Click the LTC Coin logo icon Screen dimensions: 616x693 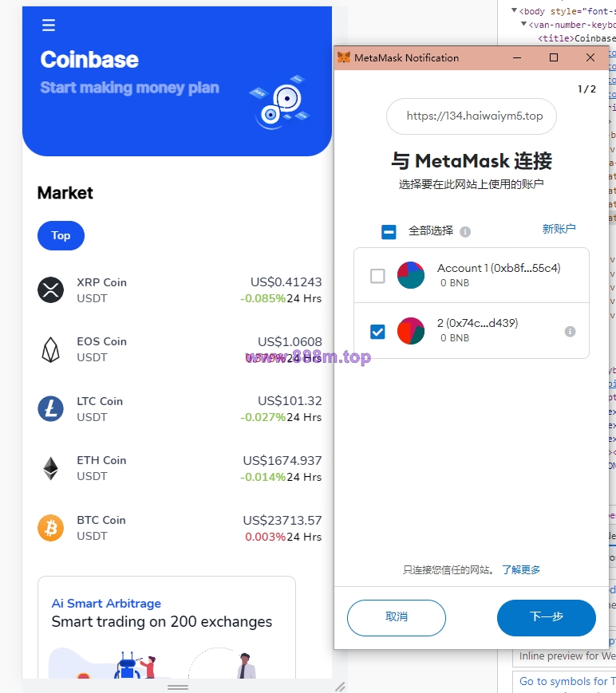(50, 409)
